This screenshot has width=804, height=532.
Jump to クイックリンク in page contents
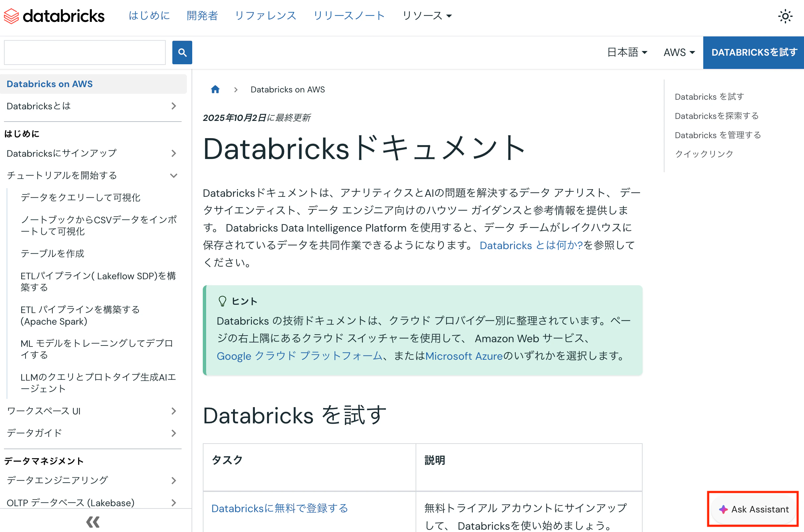(x=704, y=154)
